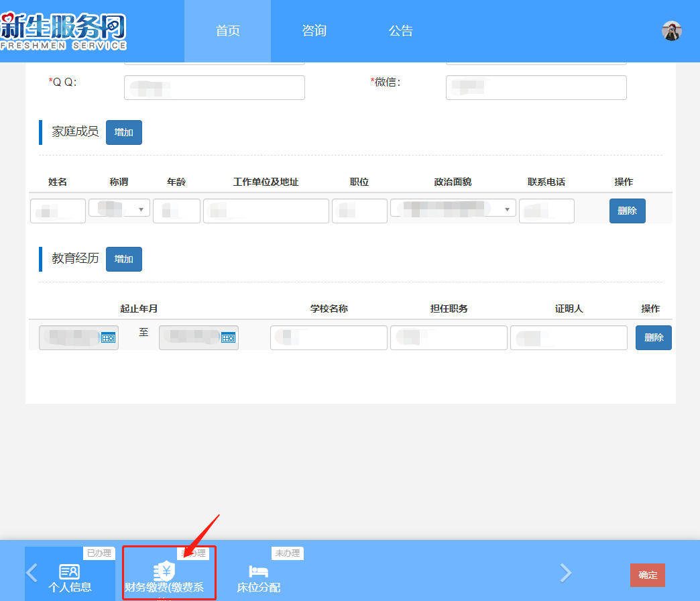Click the user avatar in header
The image size is (700, 601).
[x=671, y=31]
